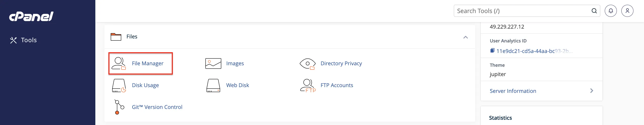Image resolution: width=644 pixels, height=125 pixels.
Task: Open the File Manager link text
Action: point(148,64)
